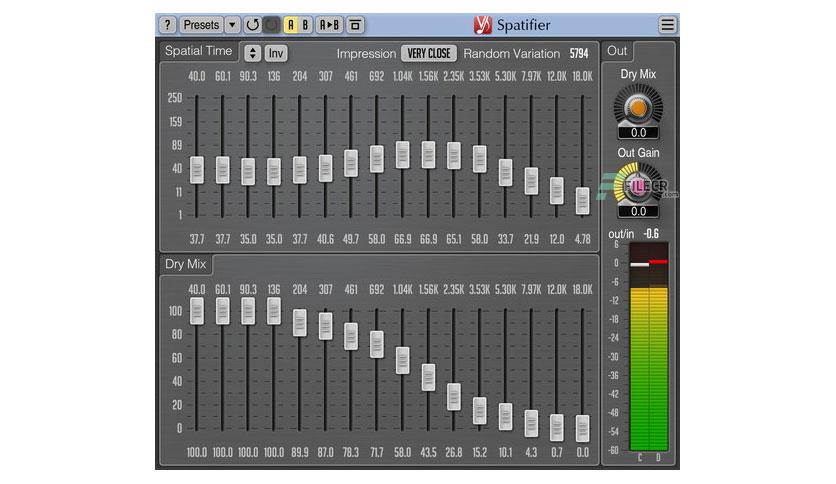The image size is (836, 484).
Task: Select state A
Action: point(291,25)
